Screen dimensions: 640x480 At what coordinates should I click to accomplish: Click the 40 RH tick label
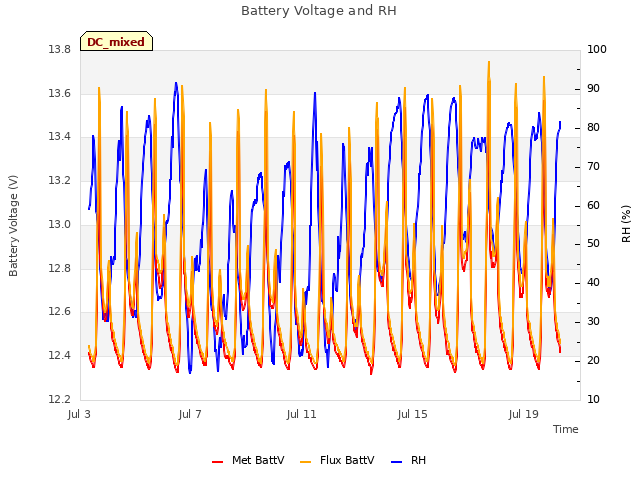tap(593, 282)
